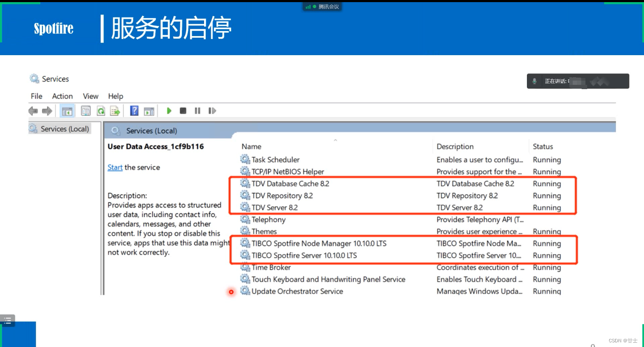
Task: Select the Time Broker service row
Action: (400, 267)
